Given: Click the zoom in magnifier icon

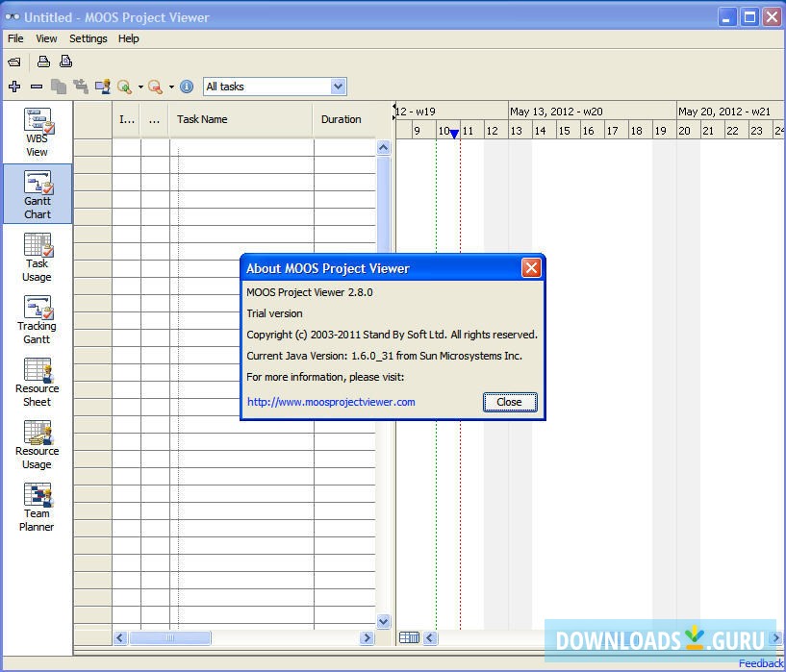Looking at the screenshot, I should 124,87.
